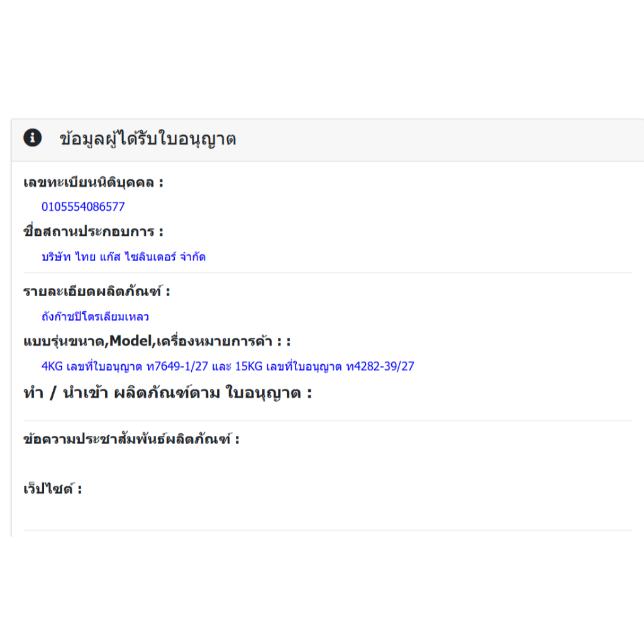The image size is (644, 644).
Task: Click the info icon beside ข้อมูลผู้ได้รับใบอนุญาต
Action: [x=33, y=138]
